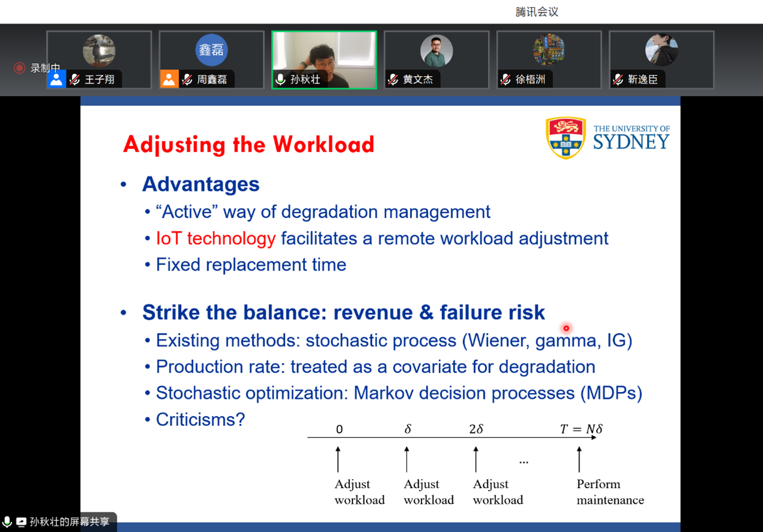Click the 孙秋壮的屏幕共享 label
The width and height of the screenshot is (763, 532).
[70, 522]
